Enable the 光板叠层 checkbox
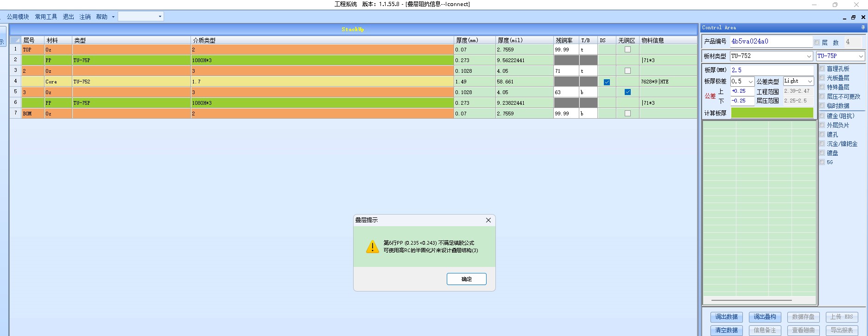 pyautogui.click(x=822, y=78)
